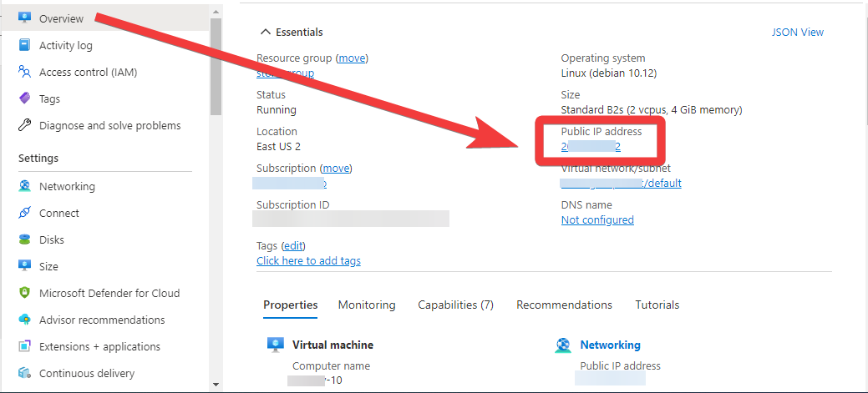Click the Networking sidebar icon
868x393 pixels.
(x=24, y=186)
